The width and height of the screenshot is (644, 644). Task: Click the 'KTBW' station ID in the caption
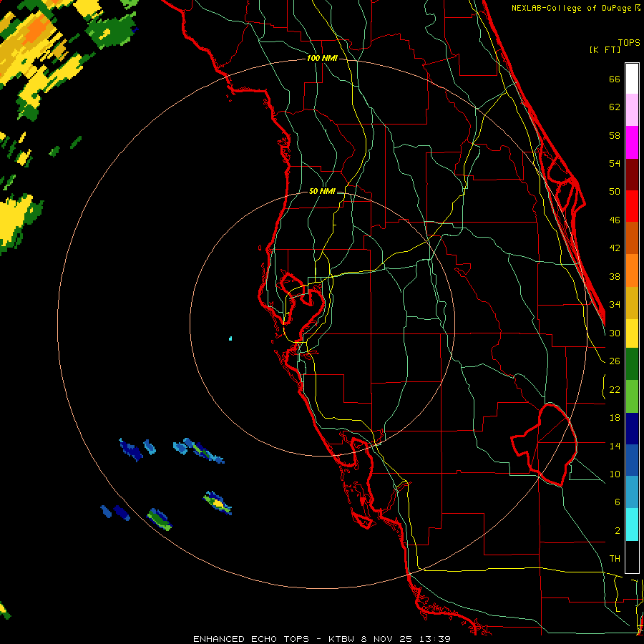point(342,639)
